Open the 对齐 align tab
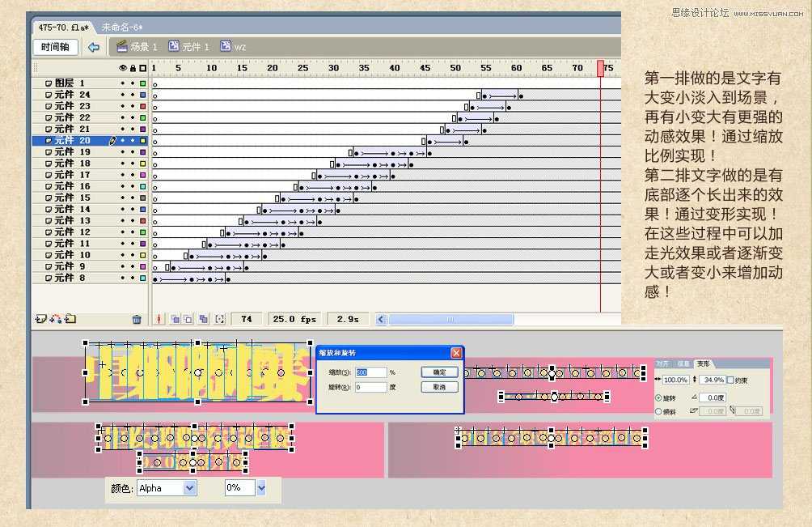Viewport: 812px width, 527px height. (663, 363)
